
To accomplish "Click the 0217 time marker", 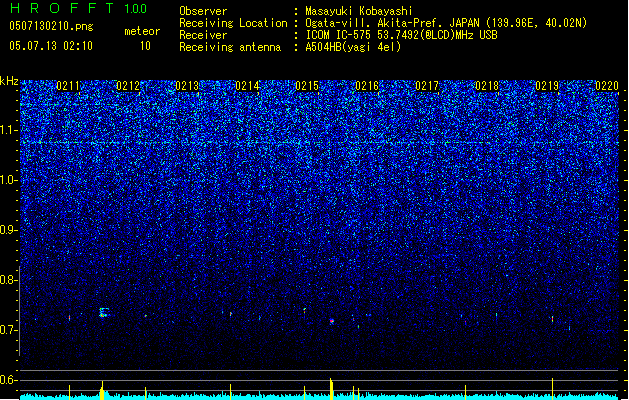I will pos(427,85).
